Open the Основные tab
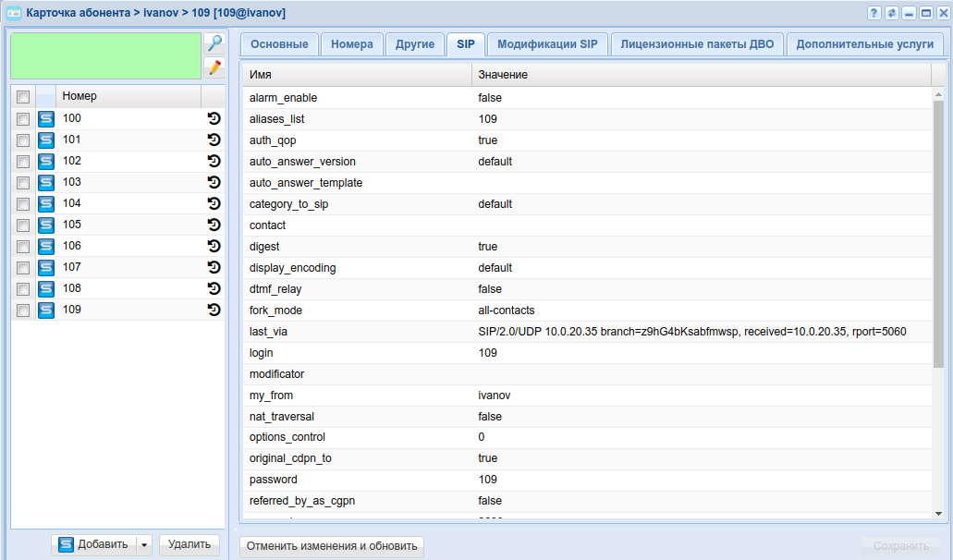The image size is (953, 560). pos(279,44)
